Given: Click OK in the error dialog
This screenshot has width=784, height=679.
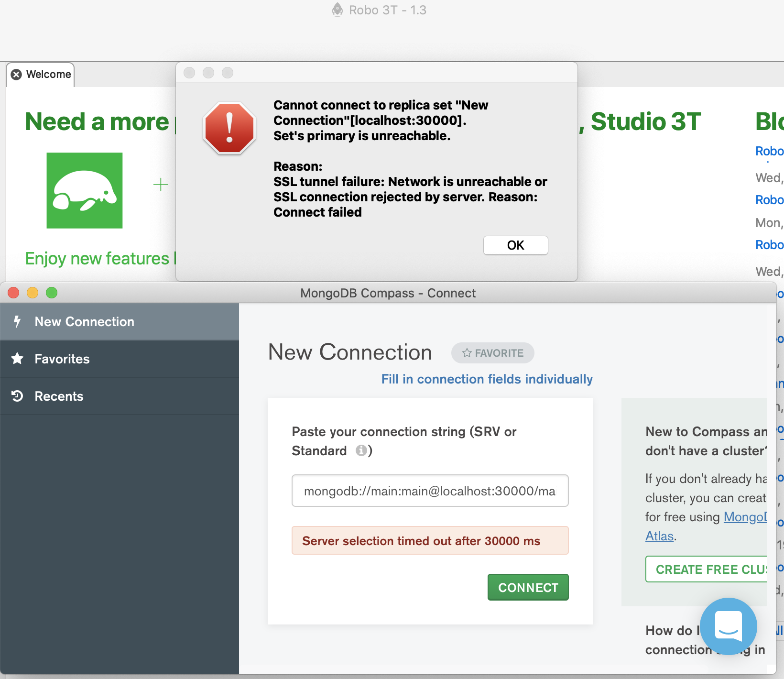Looking at the screenshot, I should (515, 245).
